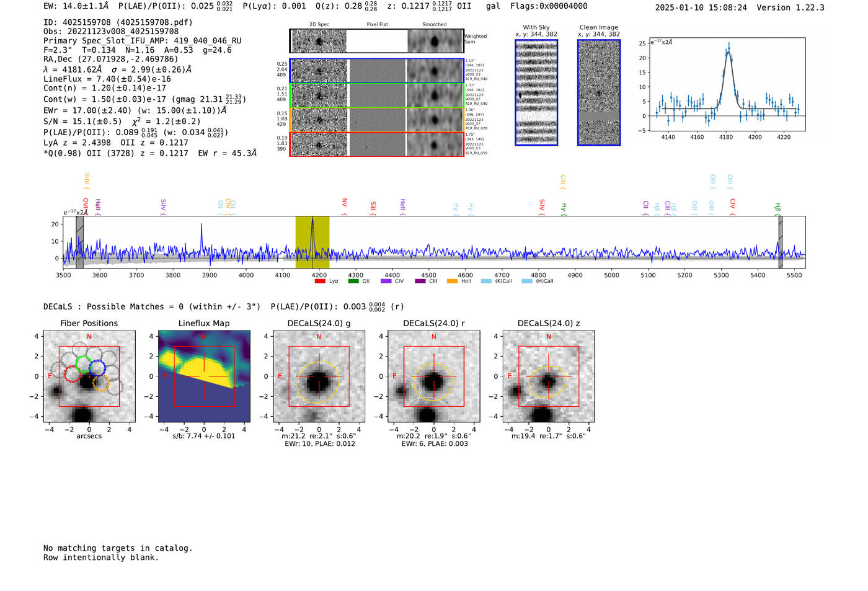The image size is (868, 591).
Task: Click the Flags:0x00004000 value
Action: 549,6
